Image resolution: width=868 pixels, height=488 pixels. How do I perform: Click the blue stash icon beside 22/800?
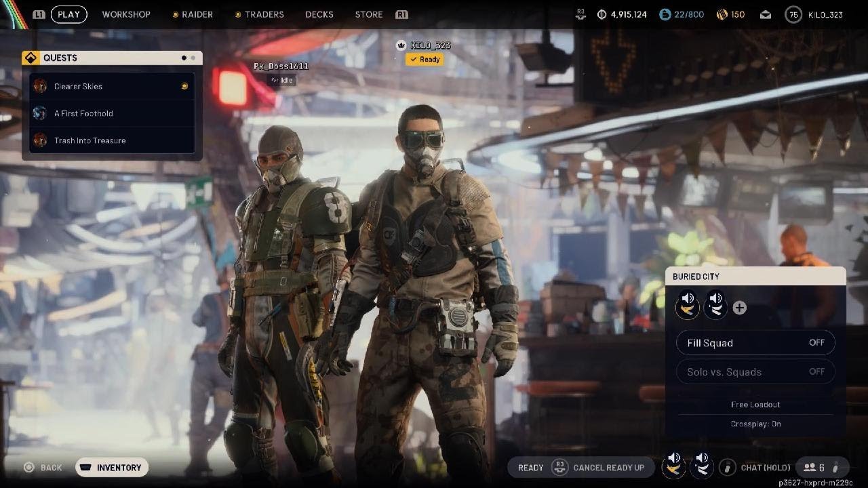665,14
